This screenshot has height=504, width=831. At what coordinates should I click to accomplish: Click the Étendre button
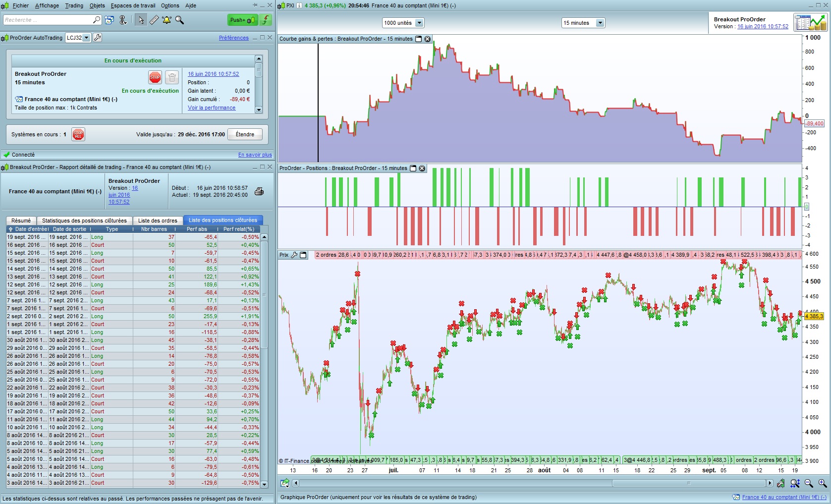[245, 134]
